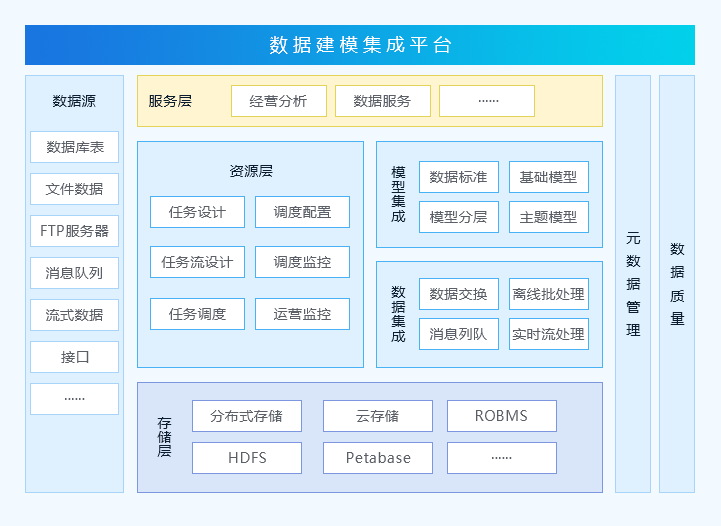Select the 文件数据 box
The height and width of the screenshot is (526, 721).
click(74, 189)
